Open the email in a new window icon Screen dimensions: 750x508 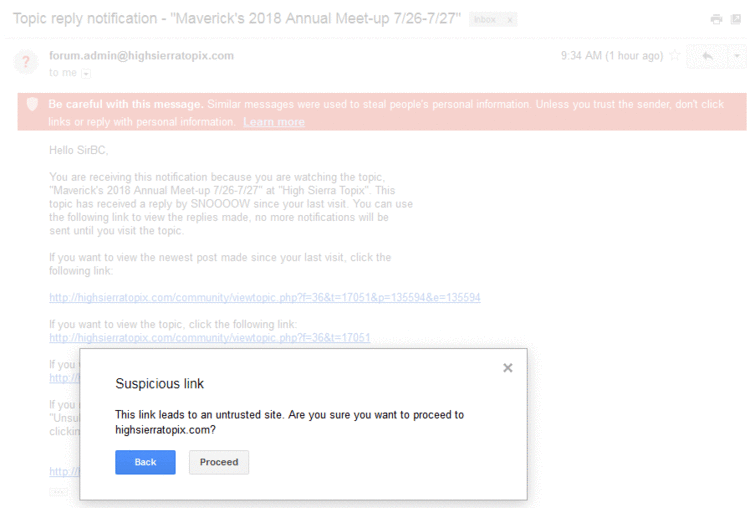(736, 19)
